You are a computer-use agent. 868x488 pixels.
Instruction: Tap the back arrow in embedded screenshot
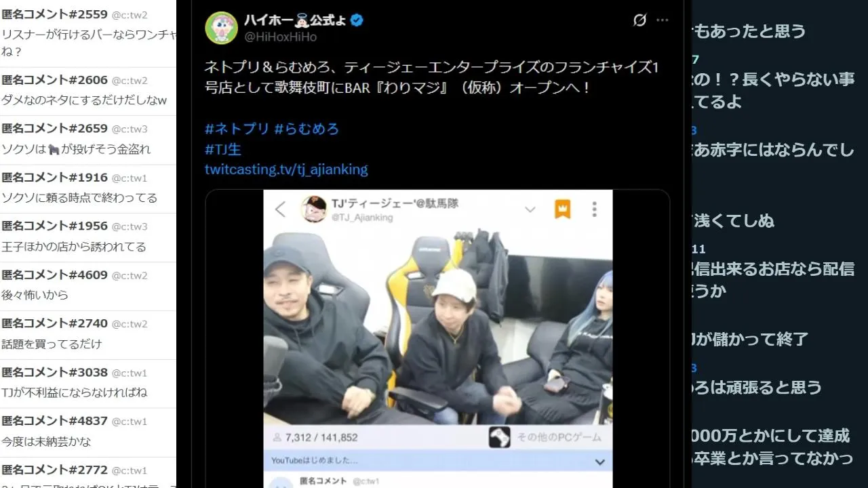[x=281, y=209]
